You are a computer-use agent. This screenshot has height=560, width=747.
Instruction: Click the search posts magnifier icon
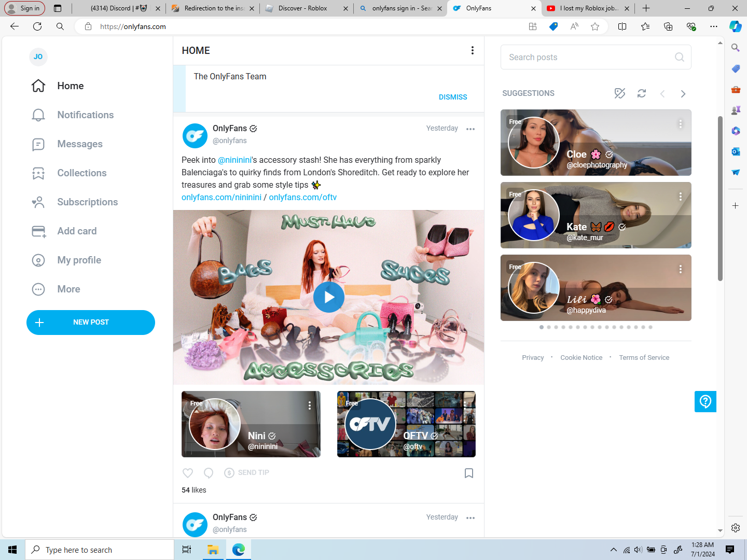coord(680,57)
